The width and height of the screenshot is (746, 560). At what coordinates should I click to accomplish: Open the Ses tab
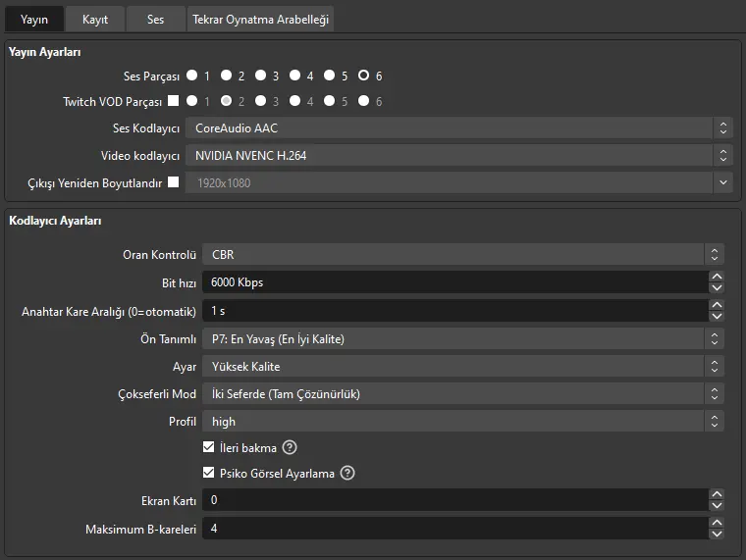[x=155, y=19]
